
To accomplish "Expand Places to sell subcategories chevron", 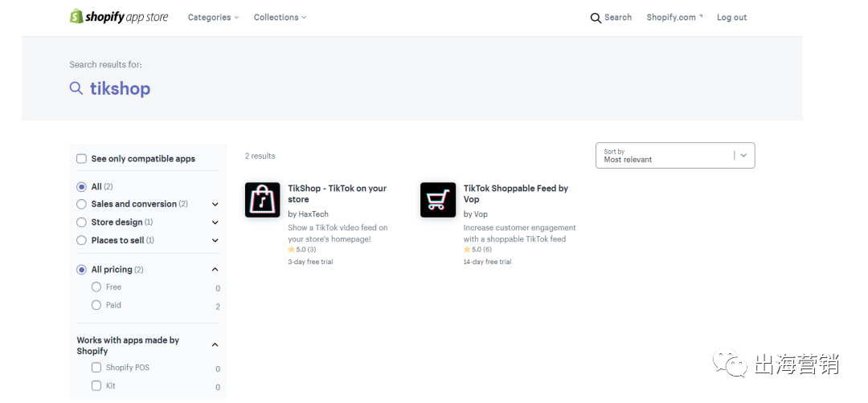I will (x=215, y=241).
